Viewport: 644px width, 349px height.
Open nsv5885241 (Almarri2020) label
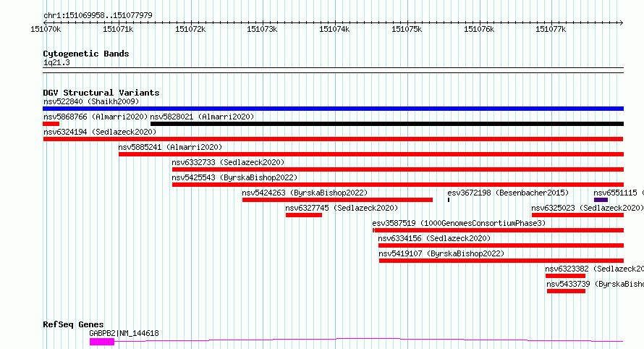(x=170, y=147)
